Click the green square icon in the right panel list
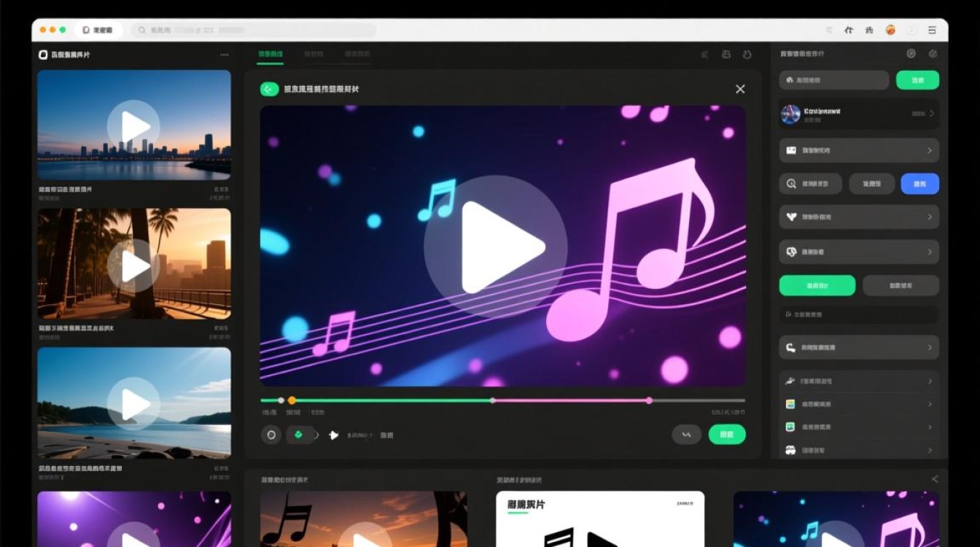Screen dimensions: 980x547 [790, 427]
